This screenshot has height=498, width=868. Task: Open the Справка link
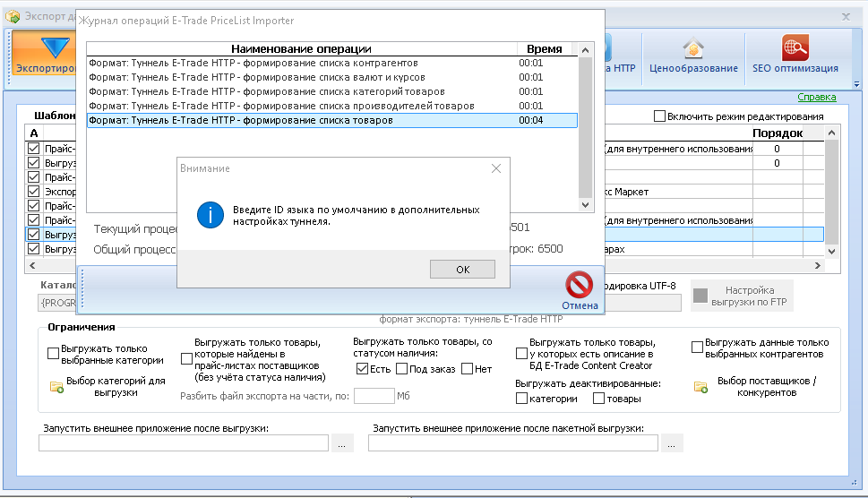817,97
